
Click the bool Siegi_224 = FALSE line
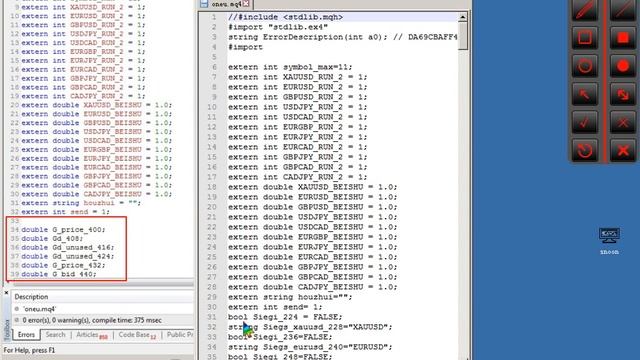[285, 317]
